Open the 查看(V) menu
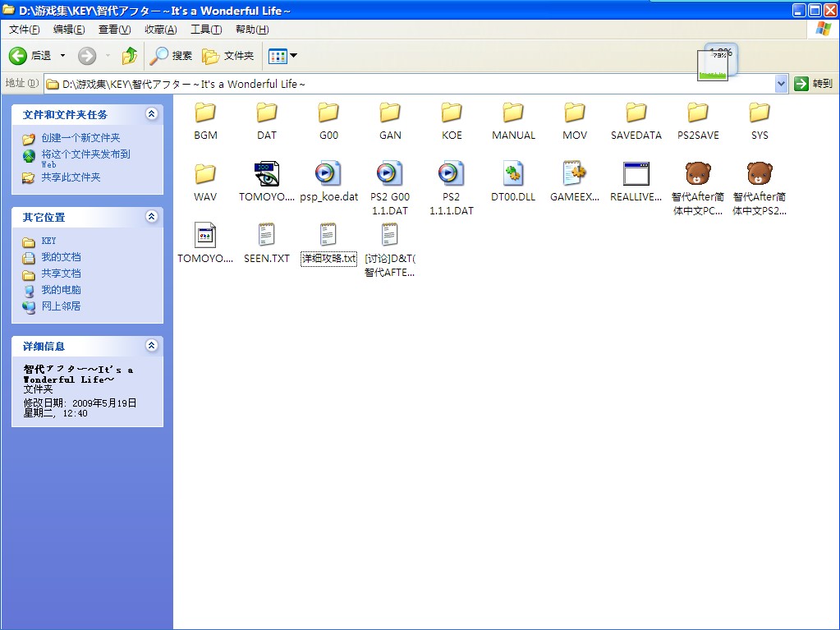 (114, 30)
